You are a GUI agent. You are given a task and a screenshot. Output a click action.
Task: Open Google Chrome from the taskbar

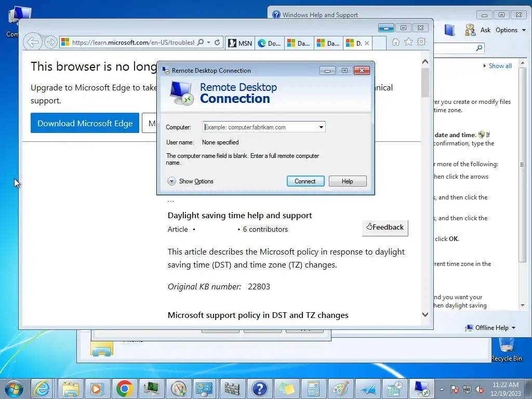[124, 389]
